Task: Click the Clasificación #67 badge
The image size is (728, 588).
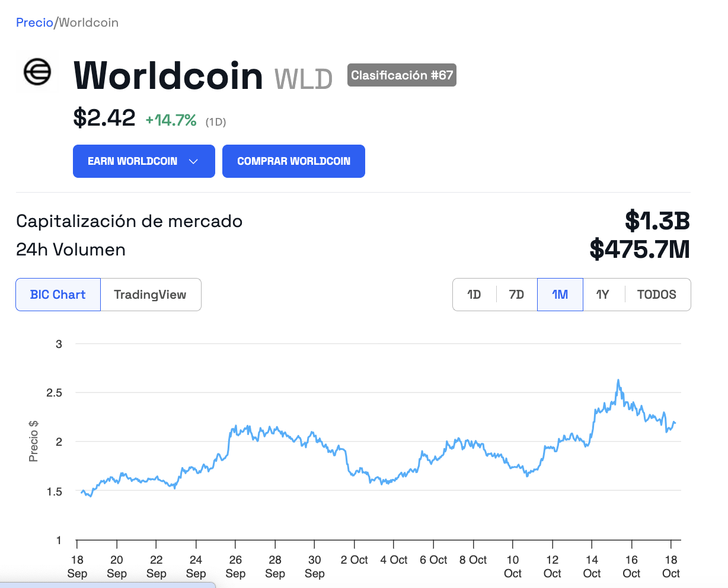Action: [402, 75]
